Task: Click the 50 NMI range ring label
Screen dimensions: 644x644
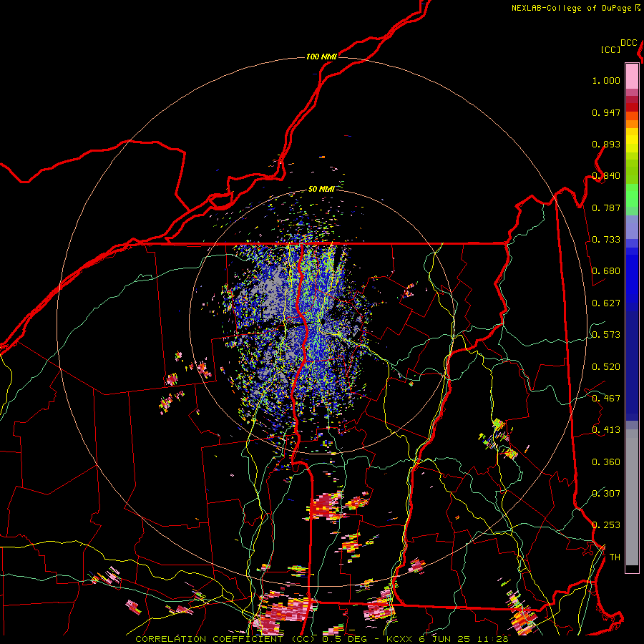Action: (321, 189)
